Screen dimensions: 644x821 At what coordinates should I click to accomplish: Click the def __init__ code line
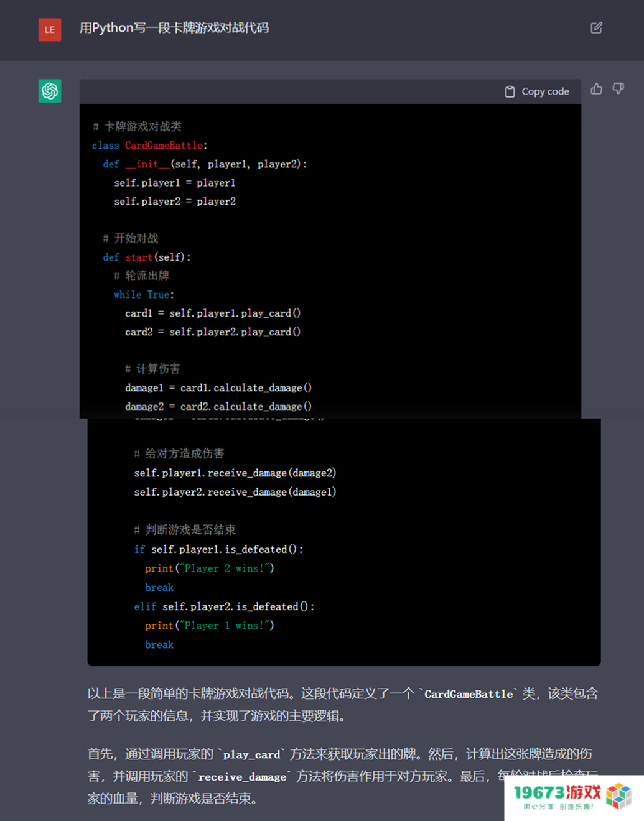click(205, 164)
